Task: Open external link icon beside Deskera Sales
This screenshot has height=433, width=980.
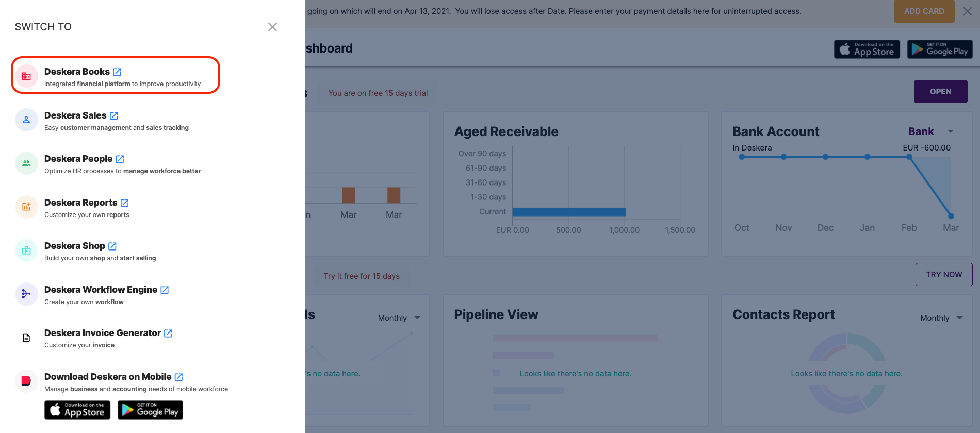Action: click(x=114, y=115)
